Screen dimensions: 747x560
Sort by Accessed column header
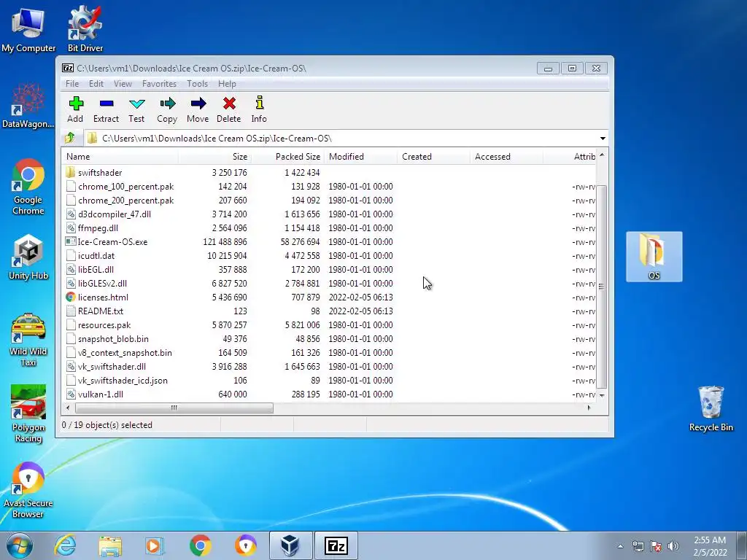(x=506, y=157)
